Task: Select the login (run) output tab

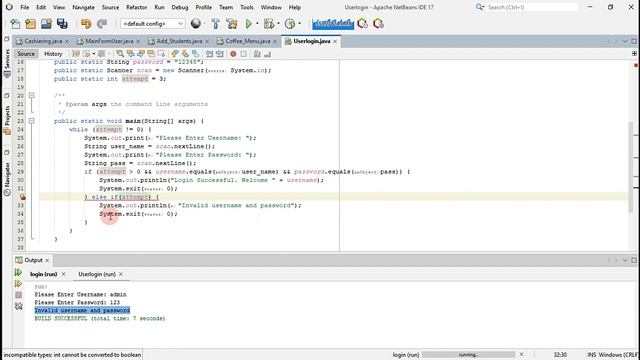Action: tap(43, 274)
